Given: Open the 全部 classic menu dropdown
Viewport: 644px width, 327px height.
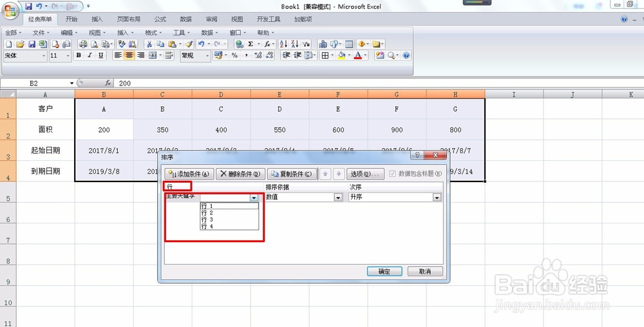Looking at the screenshot, I should pyautogui.click(x=14, y=32).
